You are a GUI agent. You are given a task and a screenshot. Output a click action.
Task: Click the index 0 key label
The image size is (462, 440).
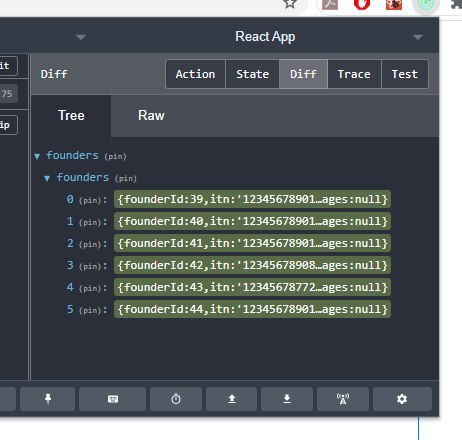point(70,199)
